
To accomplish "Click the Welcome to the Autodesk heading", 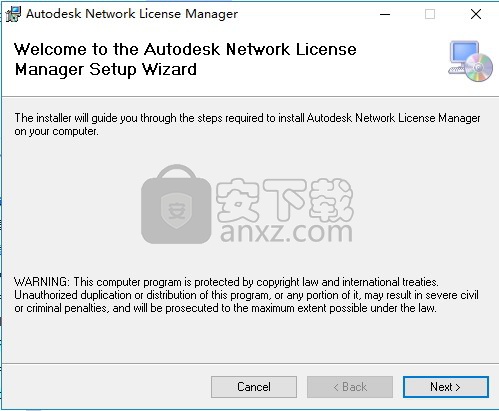I will pyautogui.click(x=186, y=59).
